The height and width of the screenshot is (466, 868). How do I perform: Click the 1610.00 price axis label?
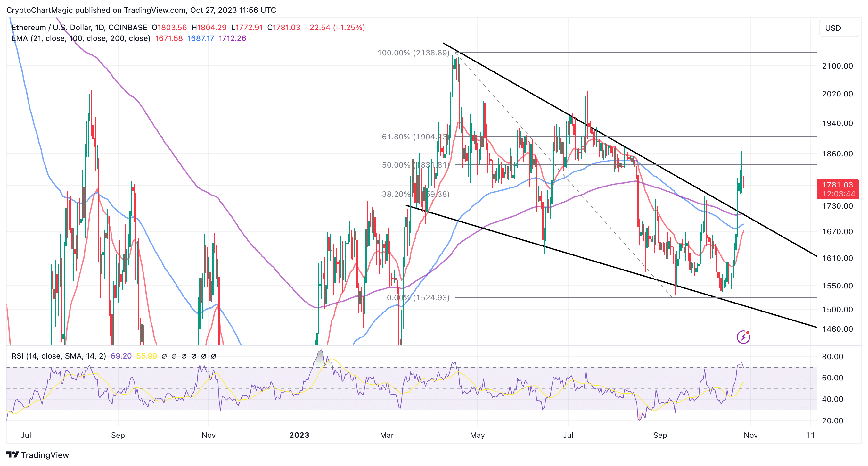point(837,258)
